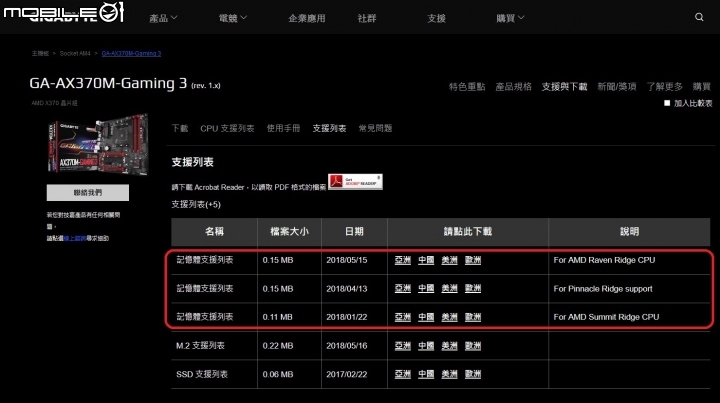Image resolution: width=720 pixels, height=403 pixels.
Task: Download Summit Ridge list from 中國
Action: [426, 317]
